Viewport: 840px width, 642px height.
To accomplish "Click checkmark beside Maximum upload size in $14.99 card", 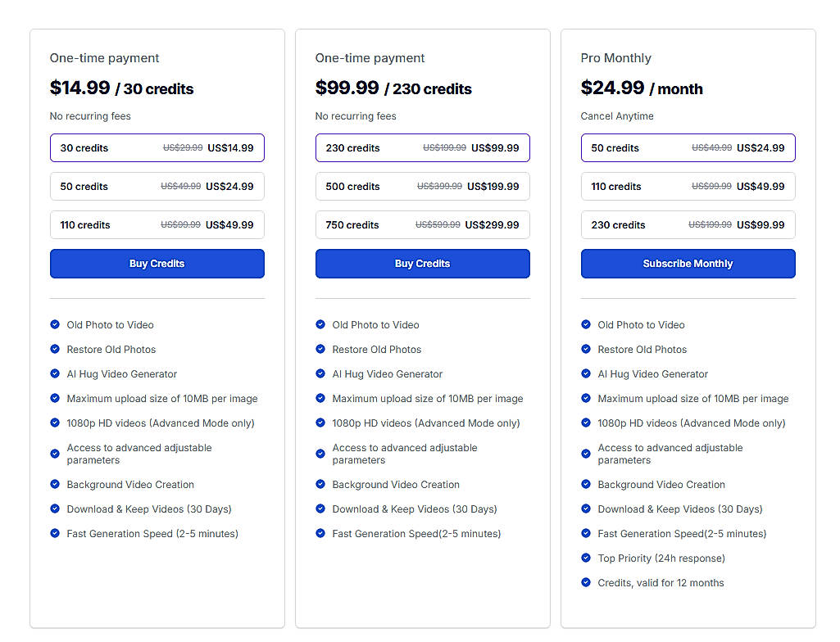I will click(x=55, y=398).
